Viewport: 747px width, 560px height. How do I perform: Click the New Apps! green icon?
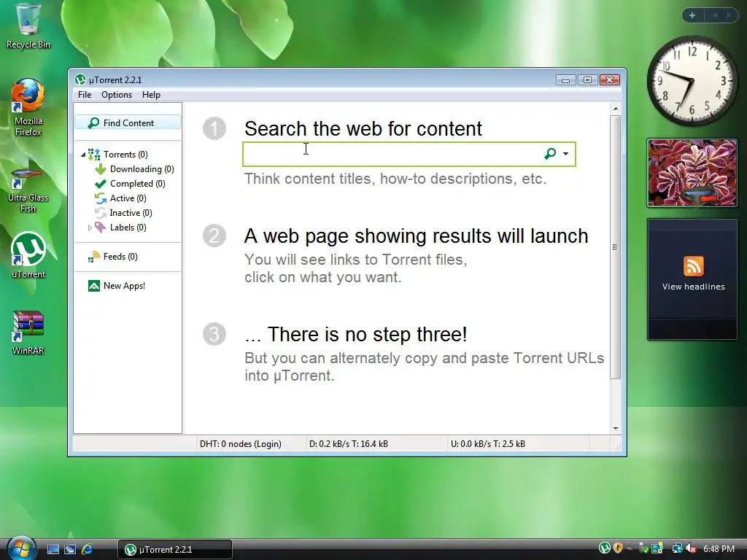94,286
